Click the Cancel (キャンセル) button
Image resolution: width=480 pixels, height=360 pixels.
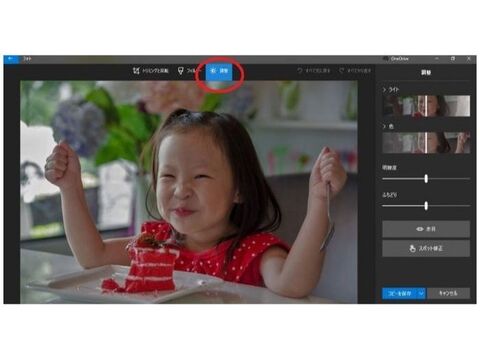(449, 293)
